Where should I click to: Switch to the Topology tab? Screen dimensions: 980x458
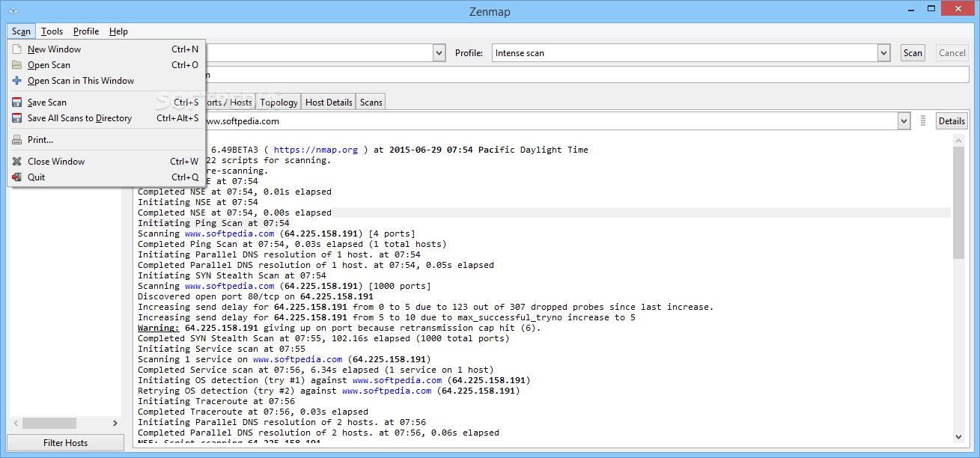click(278, 102)
